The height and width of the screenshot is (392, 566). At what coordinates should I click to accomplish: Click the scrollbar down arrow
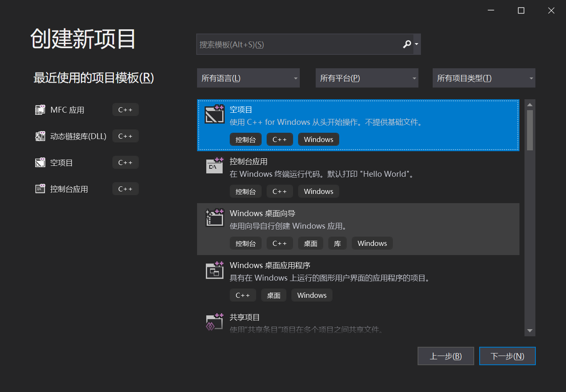530,331
